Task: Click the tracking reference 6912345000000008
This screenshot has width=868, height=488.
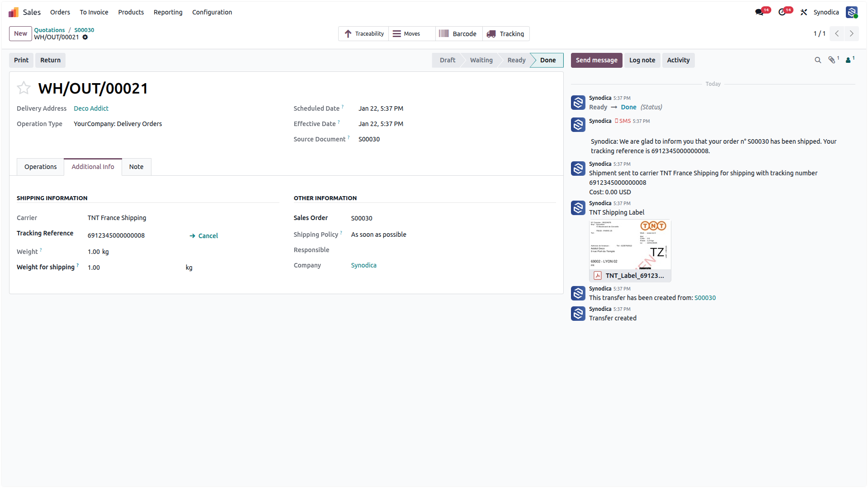Action: pyautogui.click(x=116, y=235)
